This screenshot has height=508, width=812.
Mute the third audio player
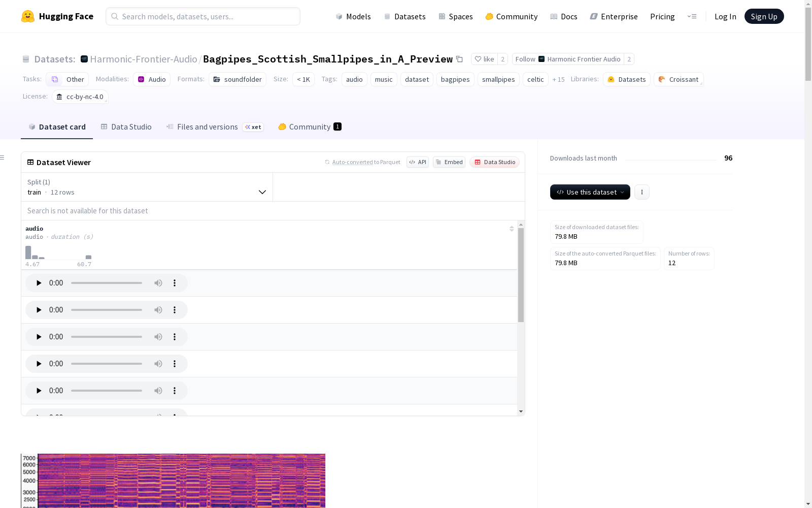158,337
